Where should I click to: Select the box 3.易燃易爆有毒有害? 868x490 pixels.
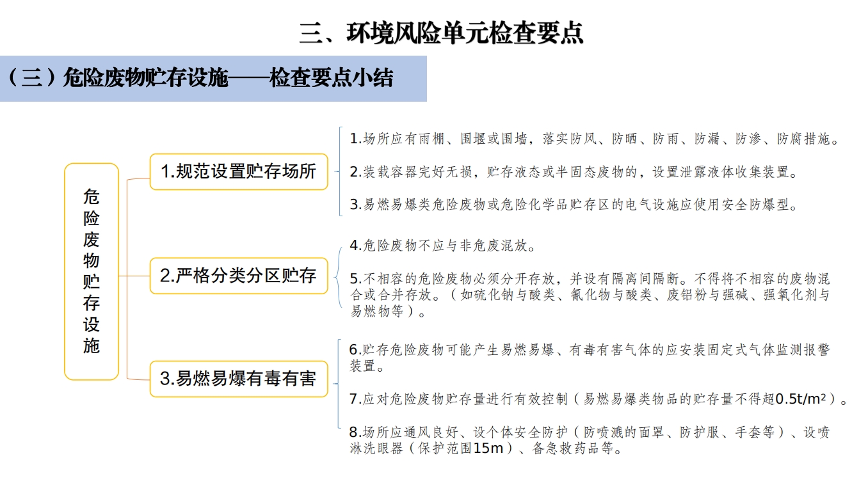click(x=239, y=379)
